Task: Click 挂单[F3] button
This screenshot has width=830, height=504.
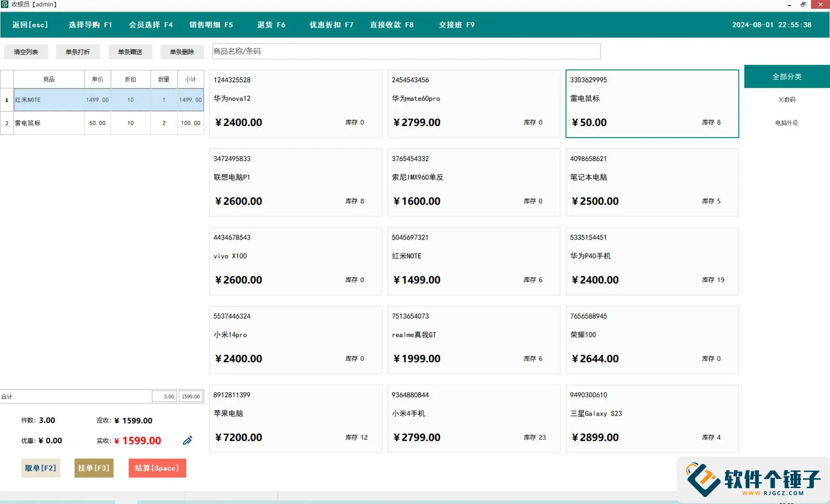Action: pyautogui.click(x=94, y=468)
